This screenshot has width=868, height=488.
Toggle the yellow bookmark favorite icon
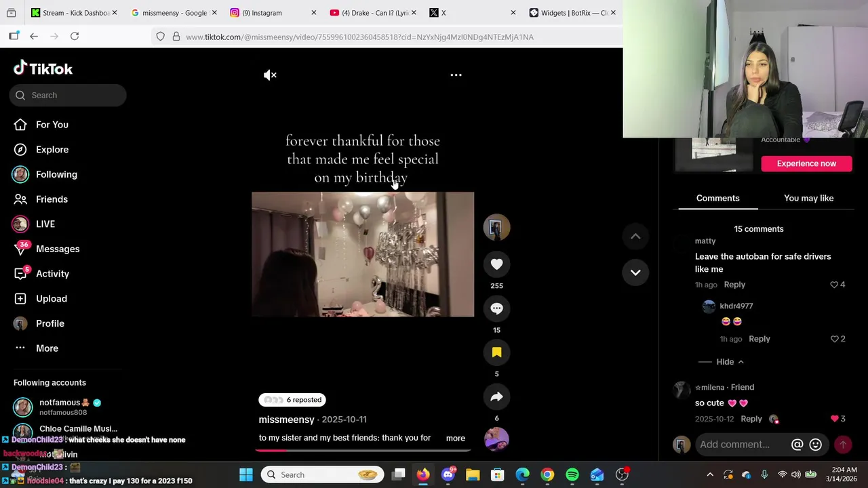(x=496, y=352)
